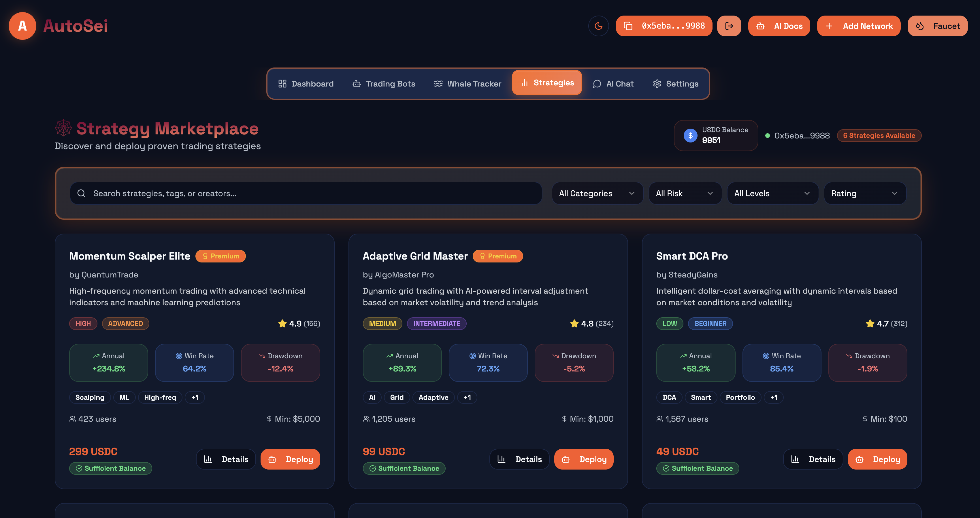Expand the All Categories dropdown
Viewport: 980px width, 518px height.
point(597,193)
